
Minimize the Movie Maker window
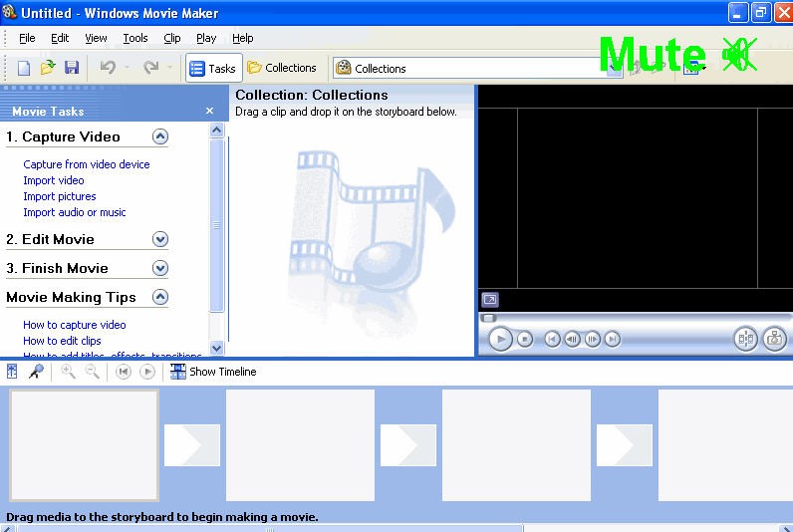738,13
